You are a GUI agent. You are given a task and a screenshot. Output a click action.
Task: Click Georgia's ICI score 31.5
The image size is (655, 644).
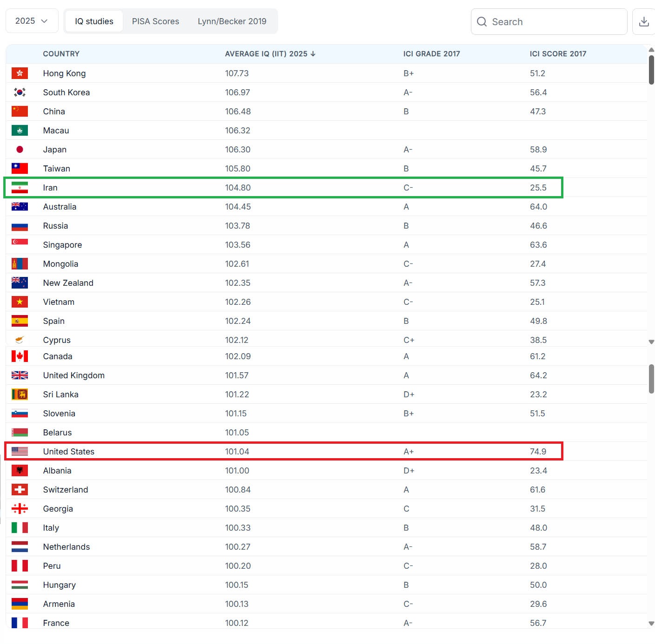[537, 509]
